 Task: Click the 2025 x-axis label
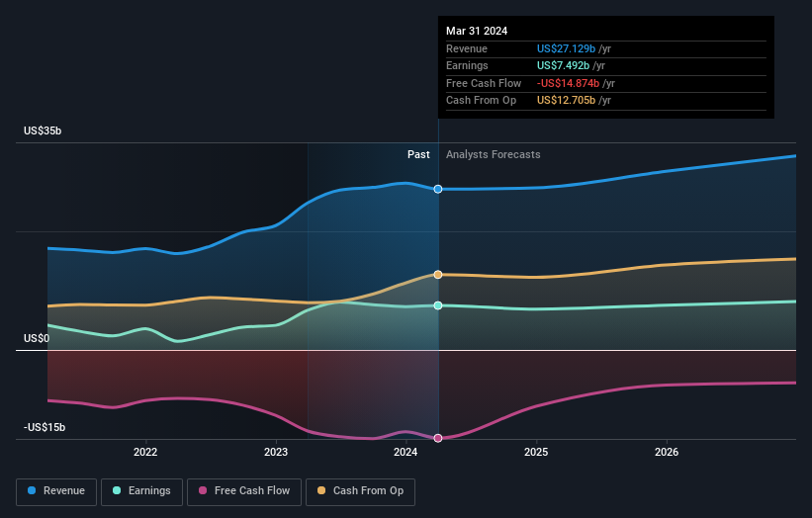point(536,452)
